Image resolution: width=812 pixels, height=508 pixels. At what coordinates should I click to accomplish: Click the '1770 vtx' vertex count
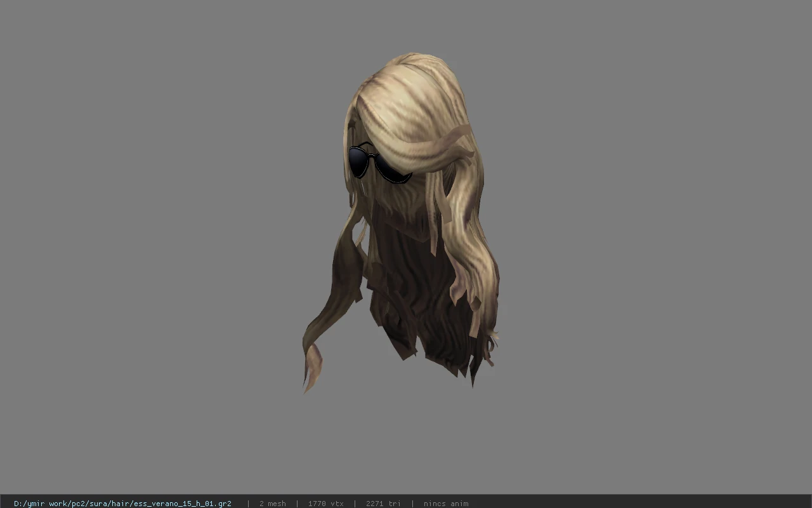(x=326, y=504)
